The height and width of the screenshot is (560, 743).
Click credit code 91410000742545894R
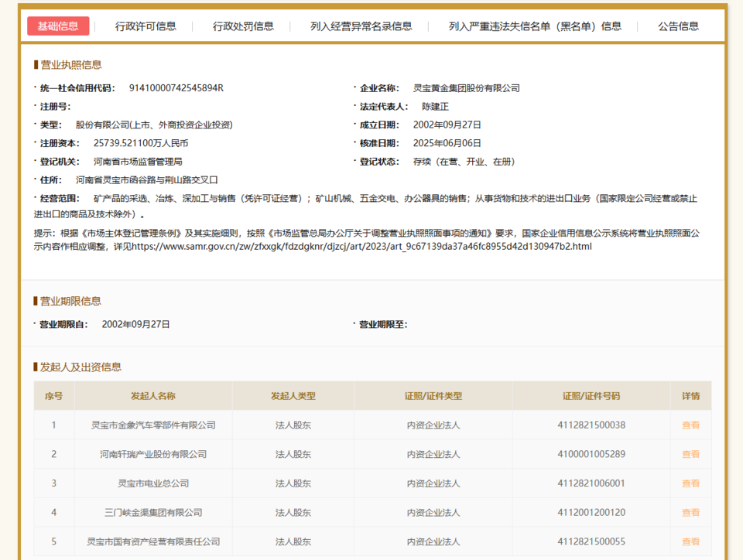coord(176,88)
